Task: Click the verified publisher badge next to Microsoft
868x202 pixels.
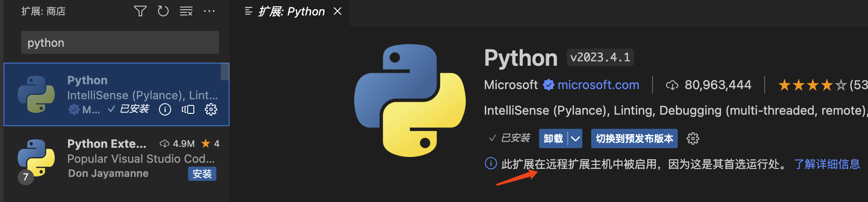Action: pyautogui.click(x=548, y=85)
